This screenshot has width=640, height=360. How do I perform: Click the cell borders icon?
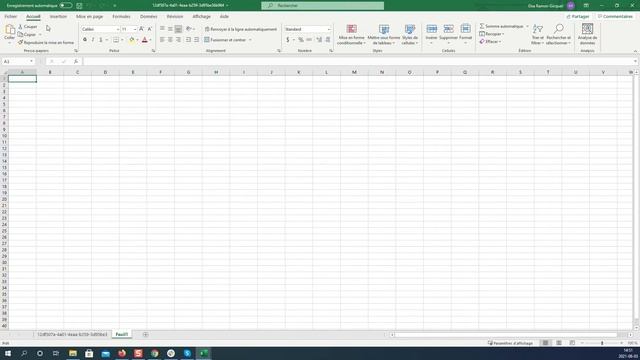tap(116, 40)
